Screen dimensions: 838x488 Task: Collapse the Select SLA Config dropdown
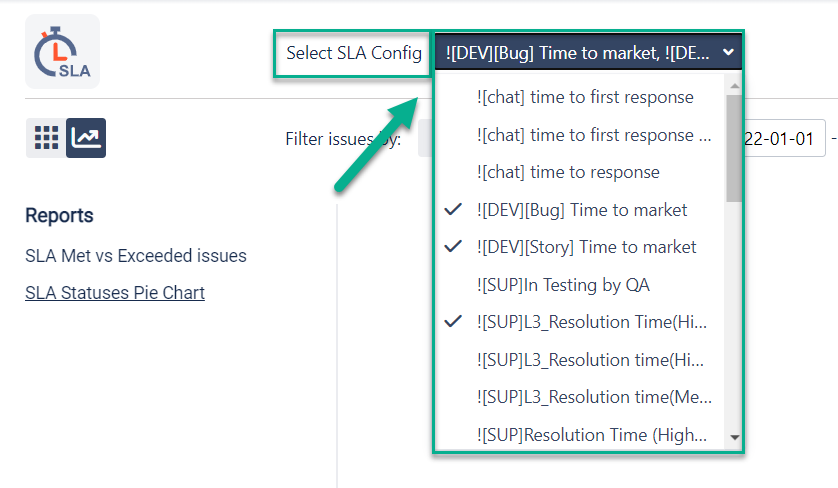[x=588, y=53]
